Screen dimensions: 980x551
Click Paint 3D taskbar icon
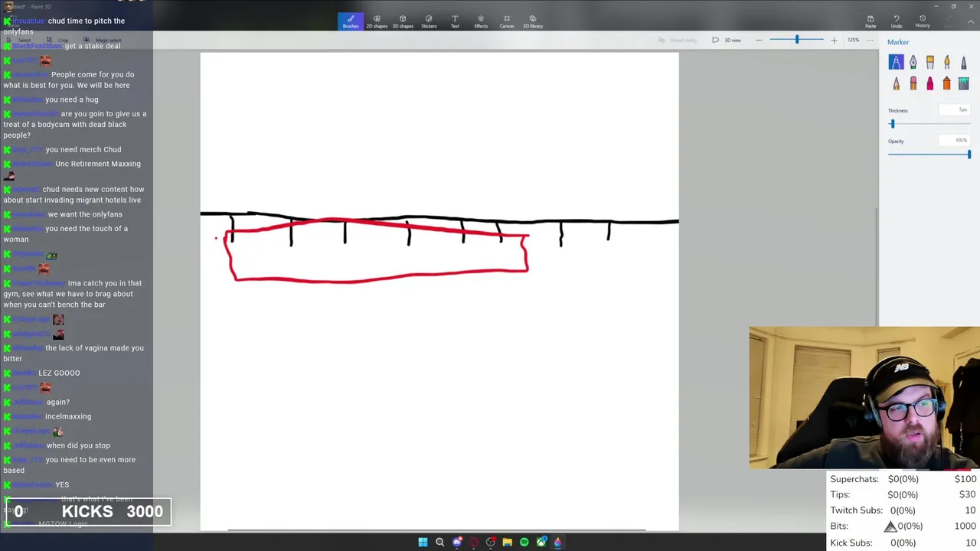pos(558,542)
